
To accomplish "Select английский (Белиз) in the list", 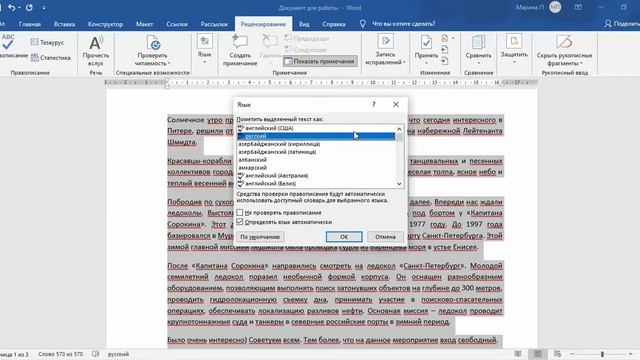I will click(x=316, y=183).
